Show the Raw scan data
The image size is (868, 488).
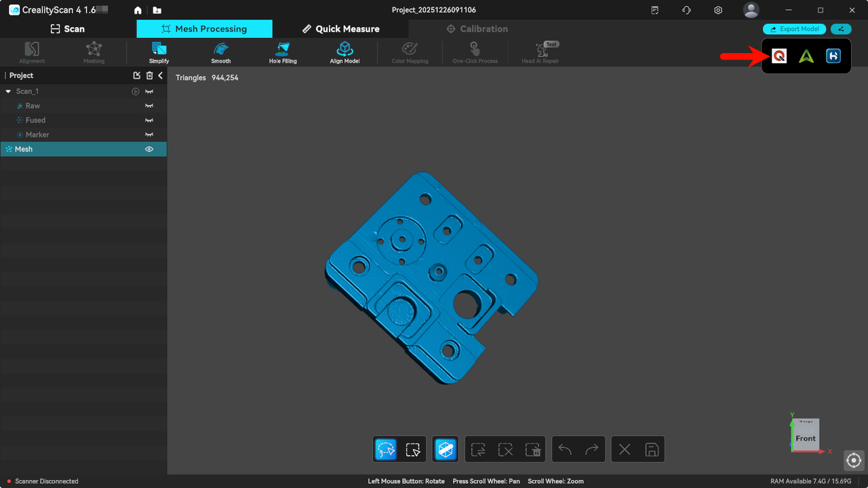pyautogui.click(x=149, y=106)
